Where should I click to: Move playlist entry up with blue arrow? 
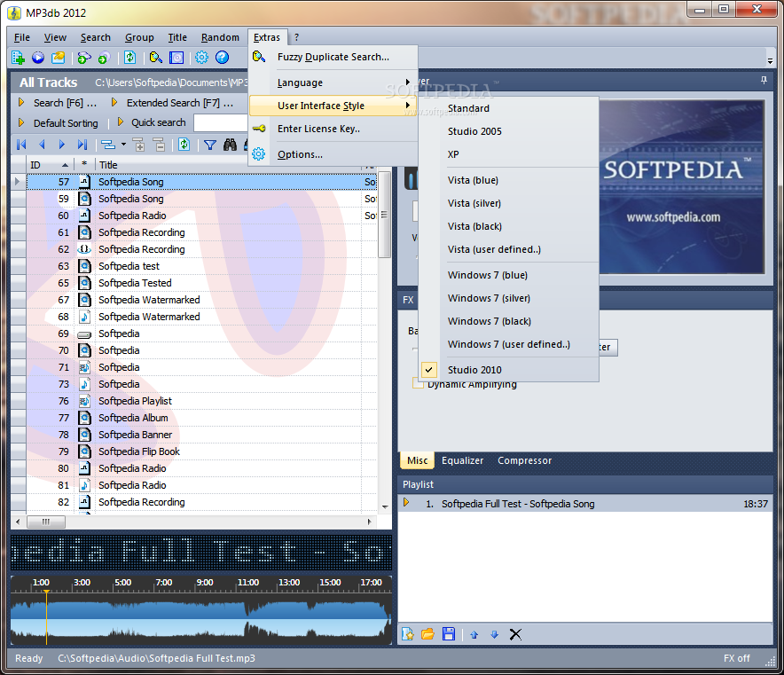pyautogui.click(x=474, y=634)
